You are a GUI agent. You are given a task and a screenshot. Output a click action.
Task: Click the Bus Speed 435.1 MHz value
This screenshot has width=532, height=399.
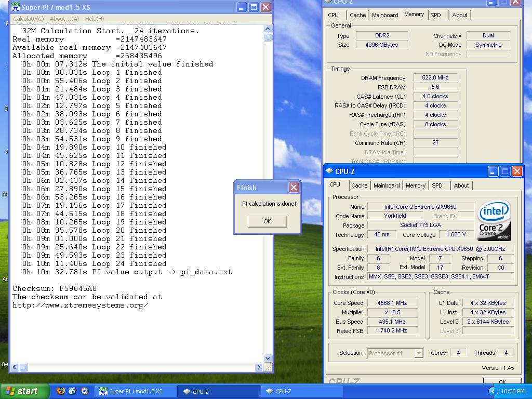pos(392,322)
